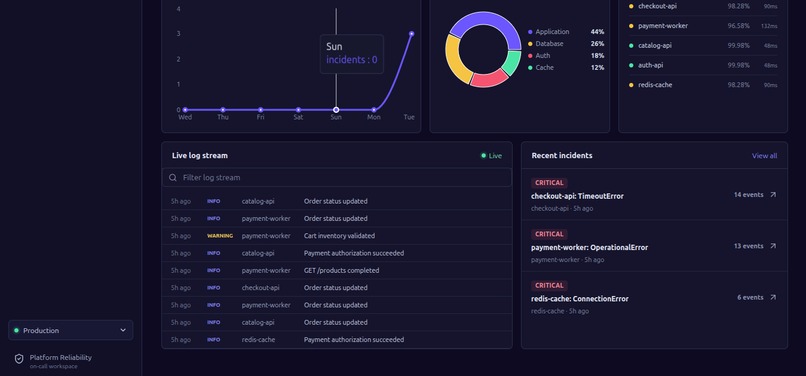Click the Application legend entry
Screen dimensions: 806x376
tap(565, 32)
